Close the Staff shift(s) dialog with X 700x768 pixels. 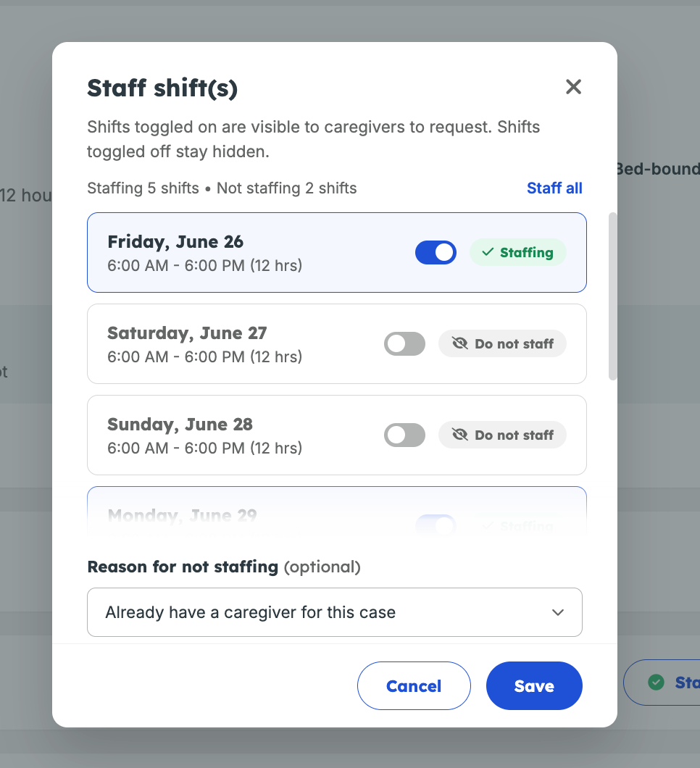pyautogui.click(x=573, y=87)
